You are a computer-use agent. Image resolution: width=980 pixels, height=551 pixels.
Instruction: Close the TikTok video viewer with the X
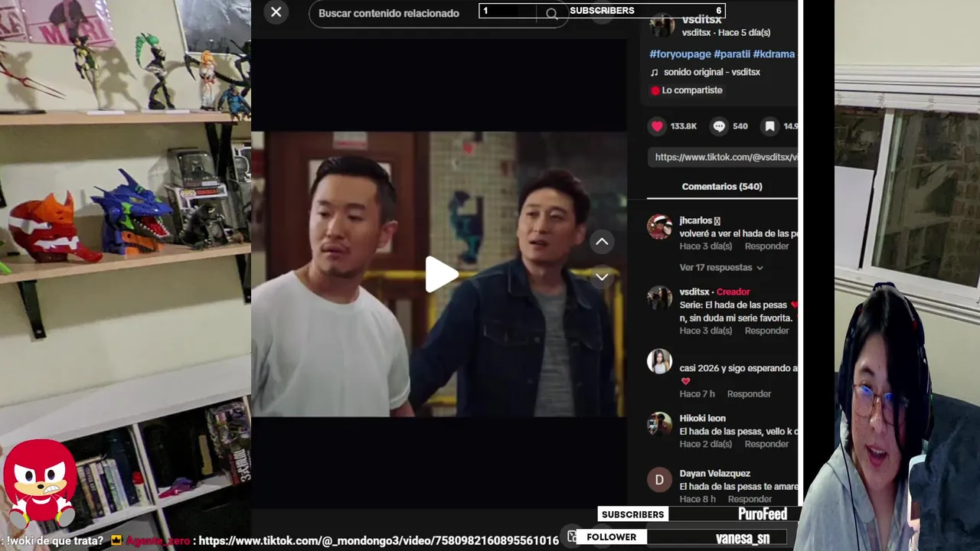(x=276, y=12)
